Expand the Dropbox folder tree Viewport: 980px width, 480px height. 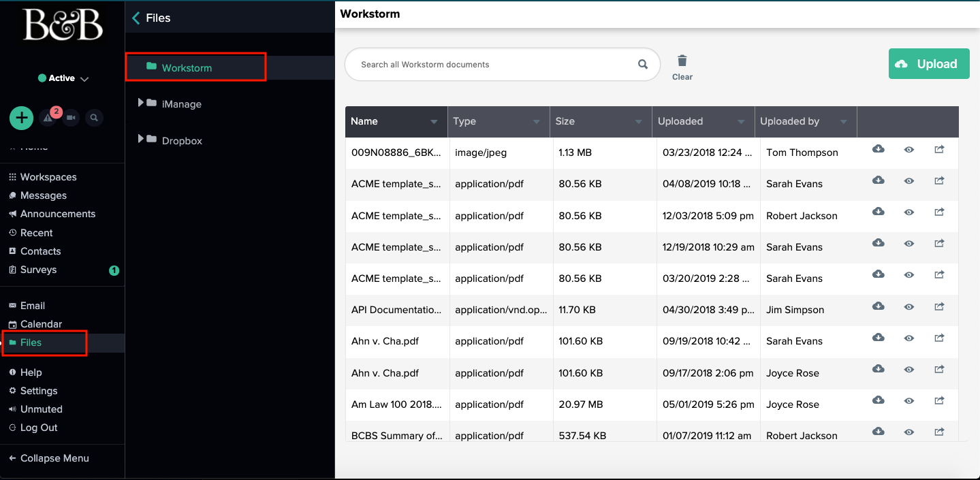(141, 139)
